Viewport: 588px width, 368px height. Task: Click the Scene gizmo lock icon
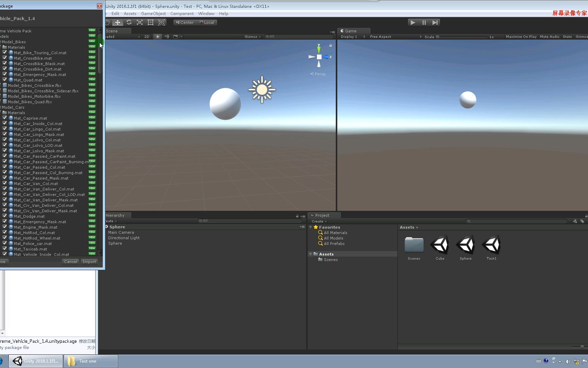[330, 45]
